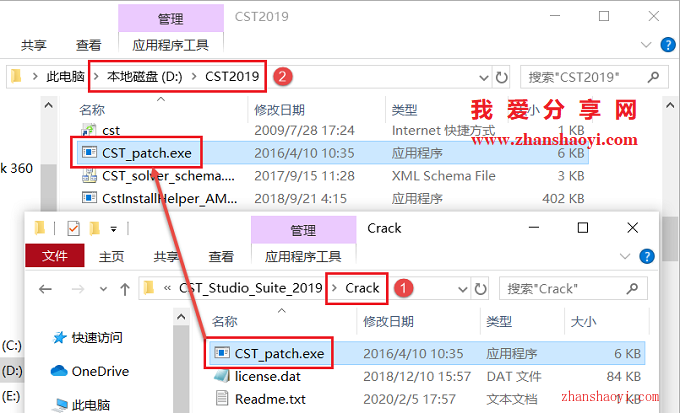Viewport: 680px width, 413px height.
Task: Click the folder icon in the Crack address bar
Action: (x=149, y=288)
